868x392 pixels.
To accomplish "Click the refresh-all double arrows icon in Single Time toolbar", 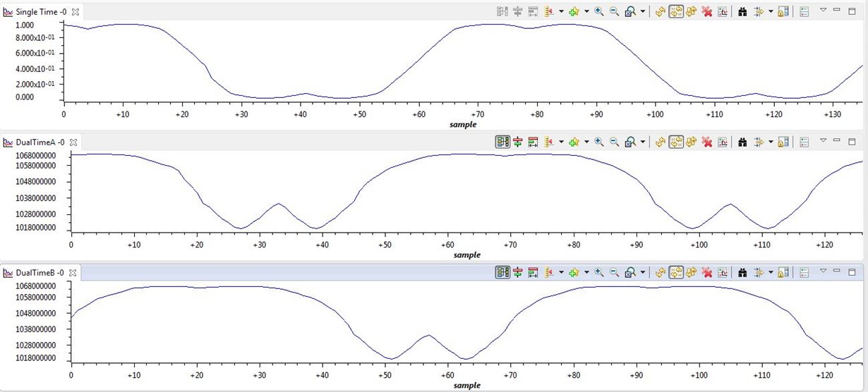I will click(x=692, y=11).
